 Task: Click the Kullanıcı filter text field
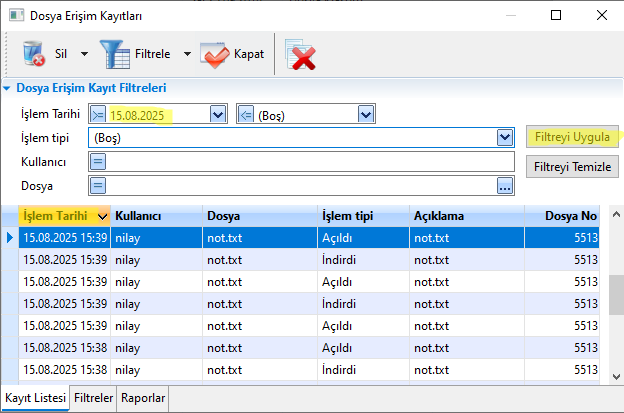tap(300, 162)
